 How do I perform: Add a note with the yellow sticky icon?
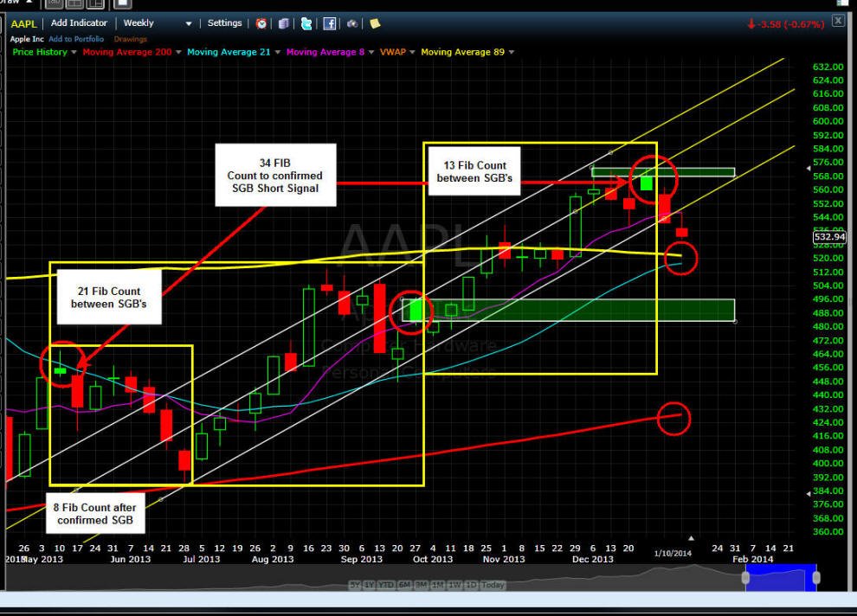[x=375, y=23]
